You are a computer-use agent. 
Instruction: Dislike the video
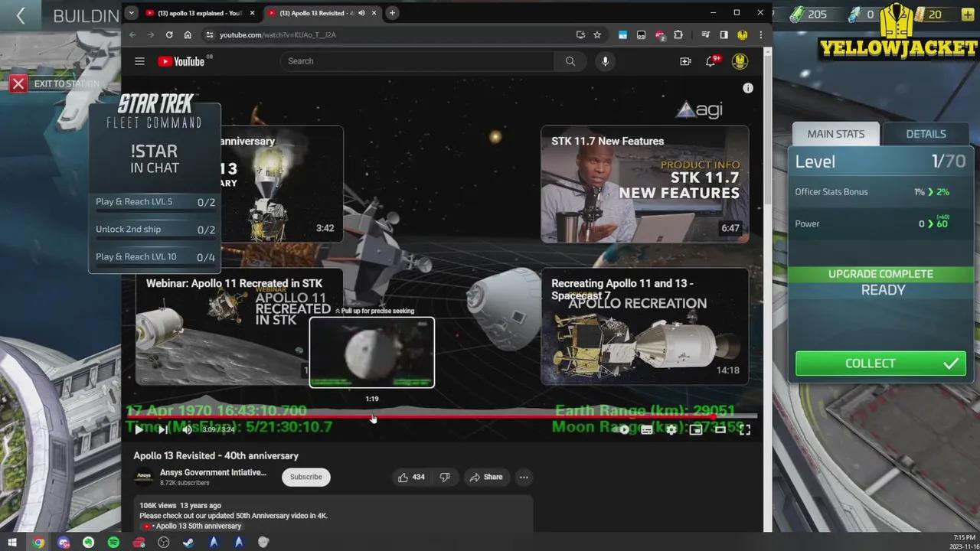tap(445, 477)
